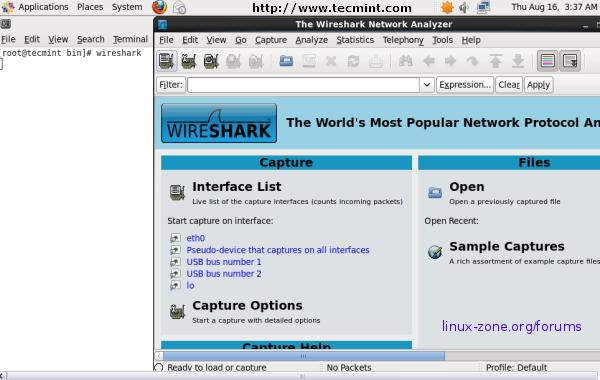Click the go to last packet icon
The height and width of the screenshot is (380, 600).
518,61
